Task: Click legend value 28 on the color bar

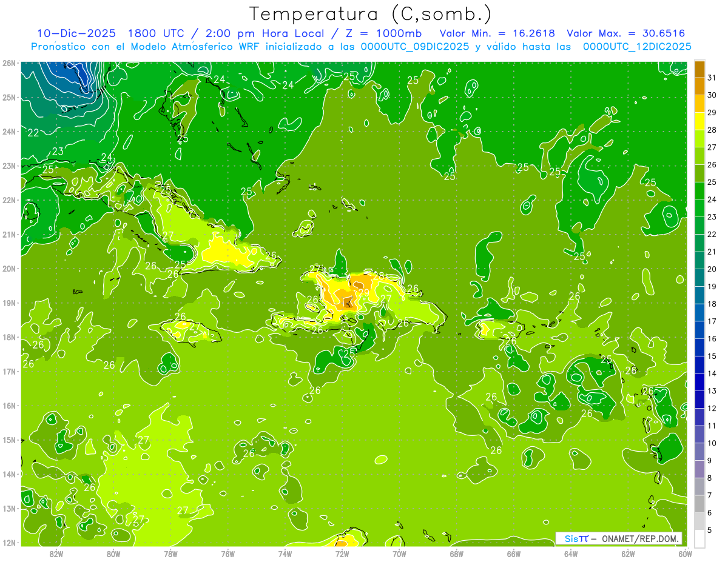Action: [712, 129]
